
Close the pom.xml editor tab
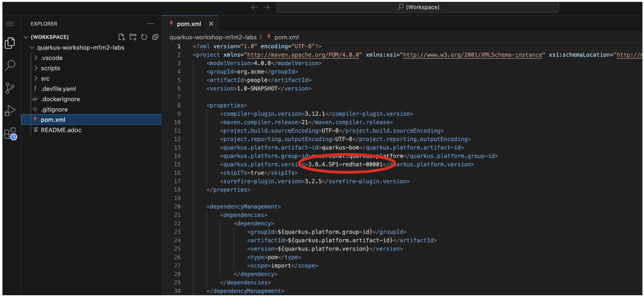tap(211, 24)
